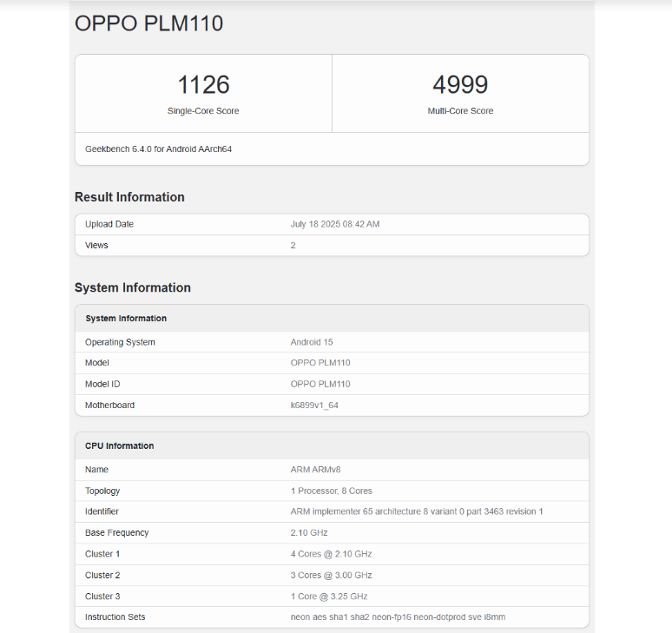672x633 pixels.
Task: Select the July 18 2025 08:42 AM value
Action: pos(335,224)
